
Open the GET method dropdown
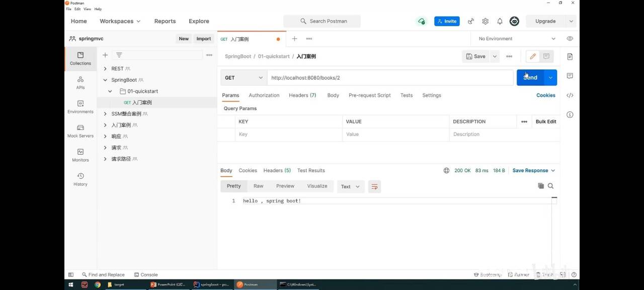pyautogui.click(x=244, y=78)
